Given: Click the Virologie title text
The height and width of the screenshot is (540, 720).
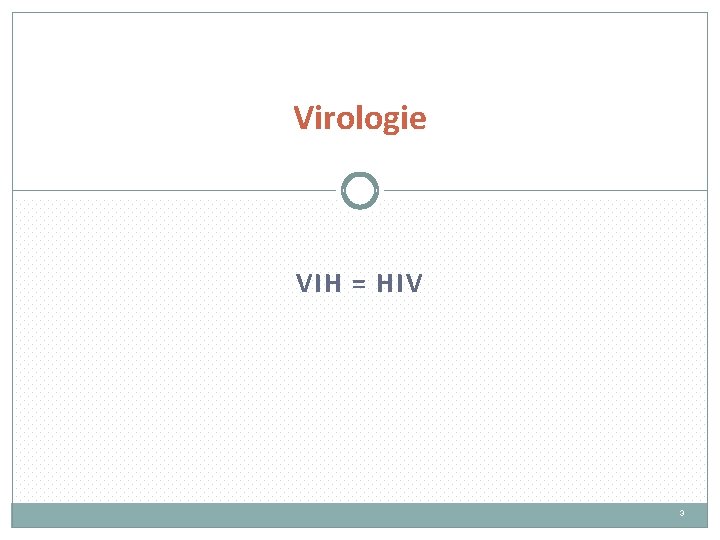Looking at the screenshot, I should 360,118.
